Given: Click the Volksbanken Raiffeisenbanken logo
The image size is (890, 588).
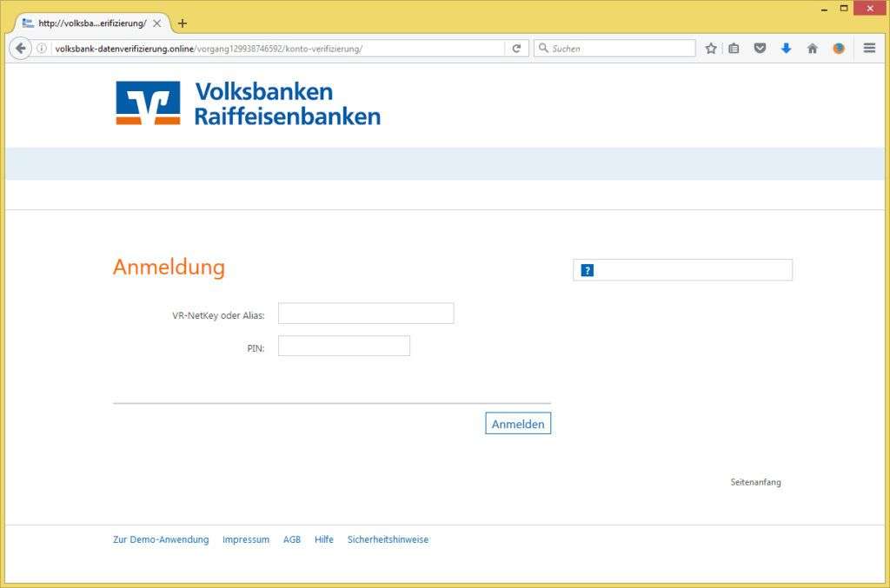Looking at the screenshot, I should [x=248, y=102].
